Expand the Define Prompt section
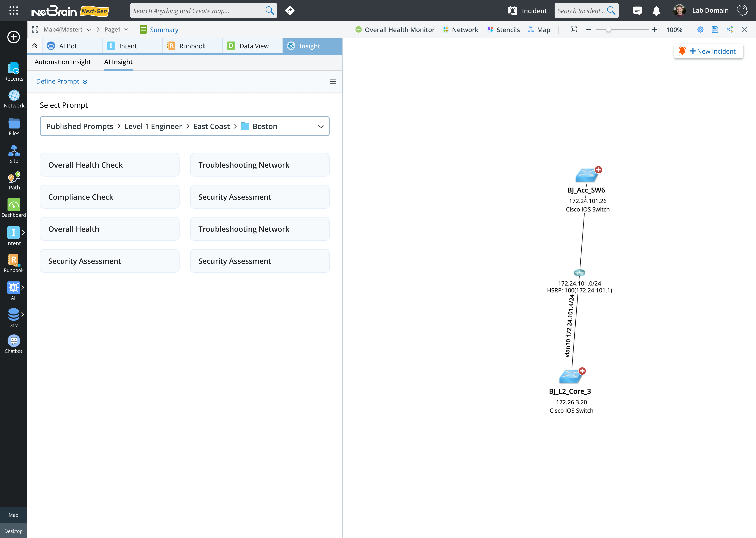The width and height of the screenshot is (756, 538). pos(62,81)
